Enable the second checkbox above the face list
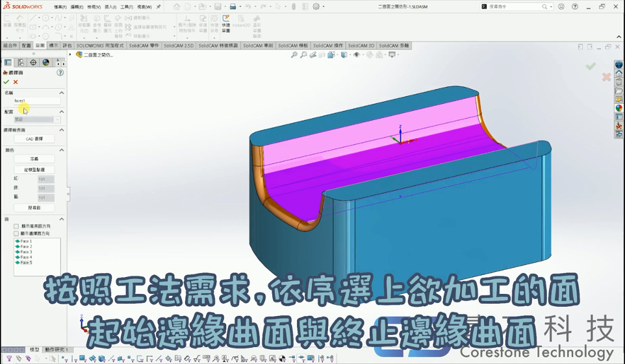 pos(16,234)
